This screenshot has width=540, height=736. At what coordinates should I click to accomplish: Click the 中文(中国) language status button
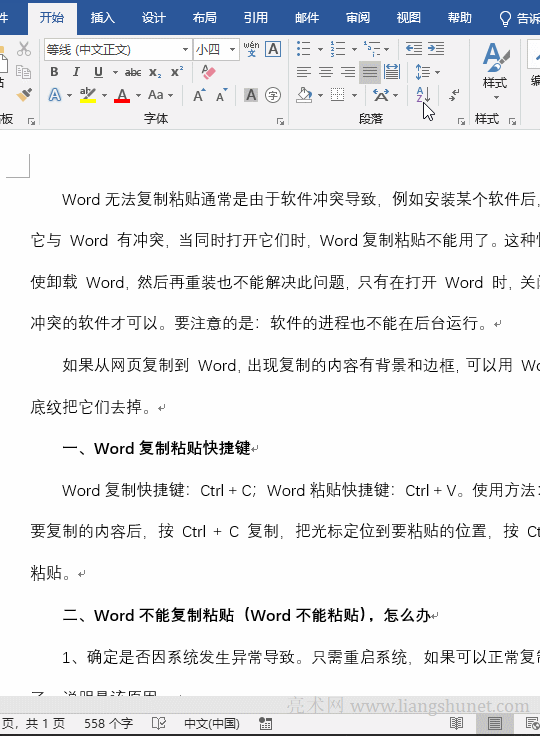[x=212, y=723]
